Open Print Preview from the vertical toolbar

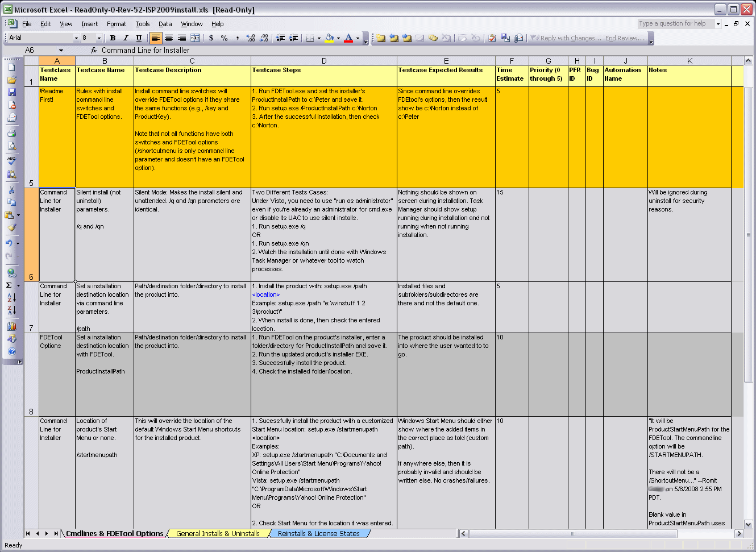click(12, 146)
